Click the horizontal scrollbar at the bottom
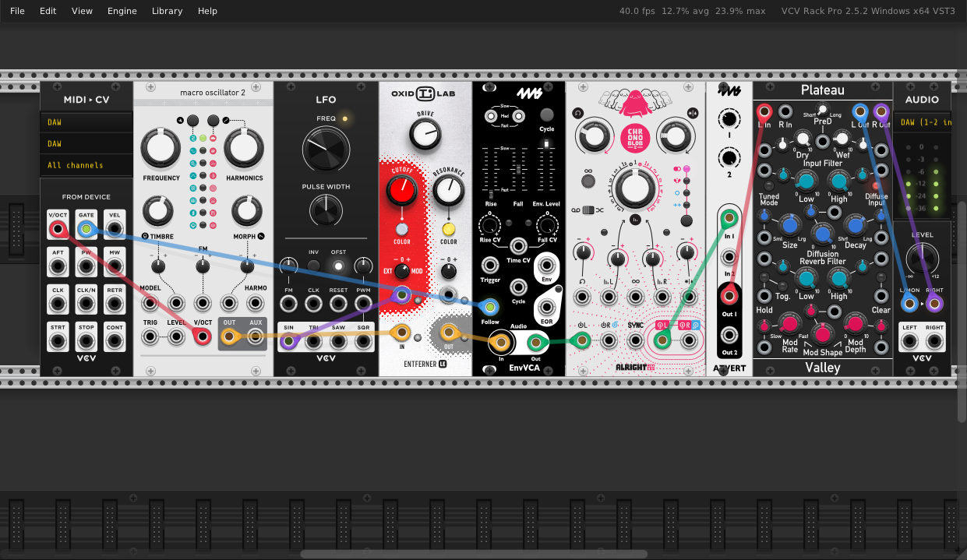This screenshot has width=967, height=560. [475, 554]
